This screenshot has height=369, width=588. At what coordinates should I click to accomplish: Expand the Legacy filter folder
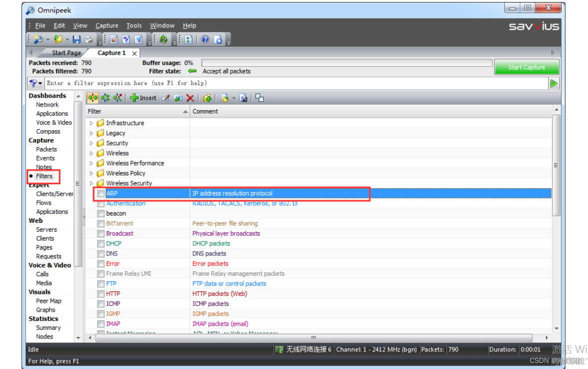(91, 133)
